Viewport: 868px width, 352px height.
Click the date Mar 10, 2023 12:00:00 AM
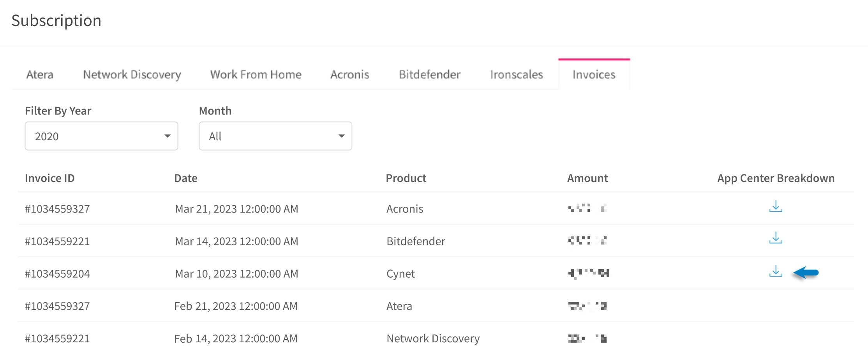click(236, 274)
